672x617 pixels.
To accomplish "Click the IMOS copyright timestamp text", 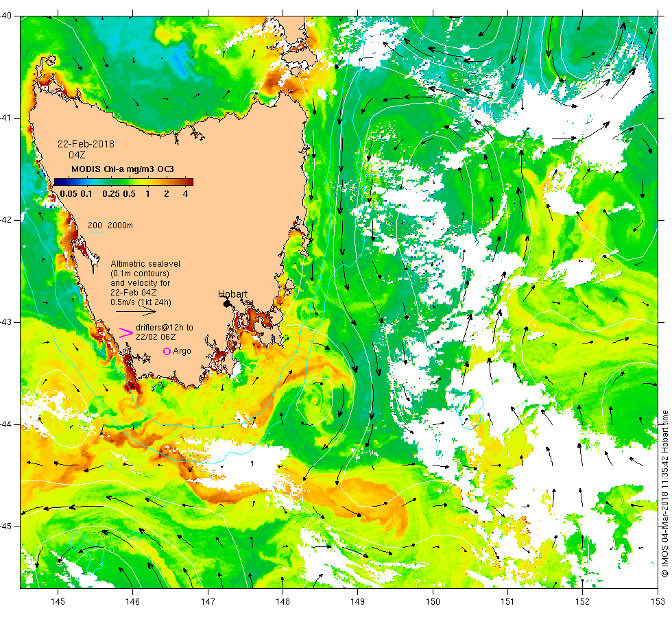I will (664, 493).
